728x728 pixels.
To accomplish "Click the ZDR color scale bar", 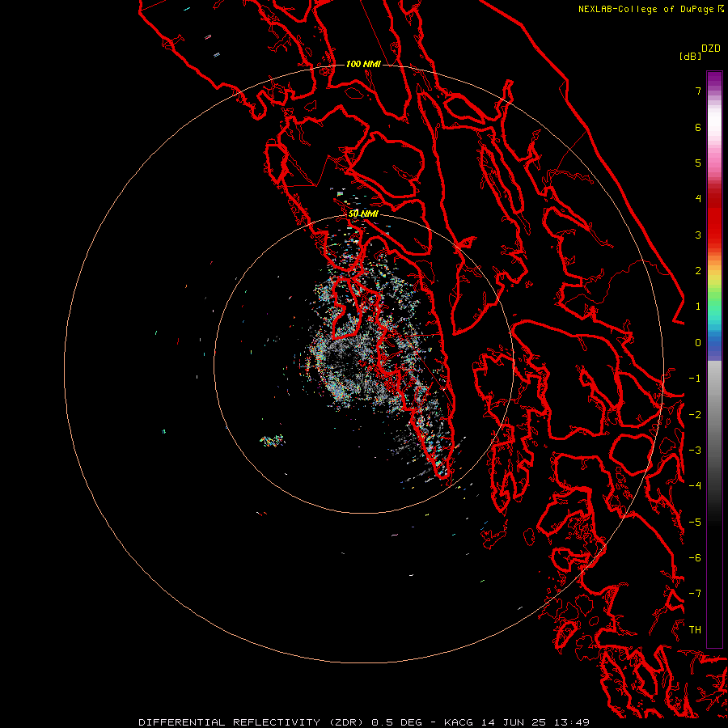I will pyautogui.click(x=714, y=359).
